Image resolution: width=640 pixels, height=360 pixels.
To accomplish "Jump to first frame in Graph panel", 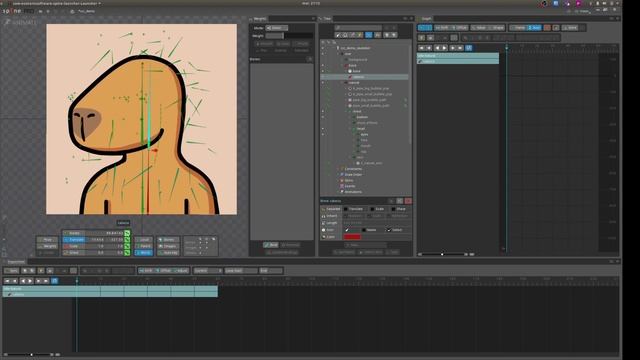I will pyautogui.click(x=422, y=48).
